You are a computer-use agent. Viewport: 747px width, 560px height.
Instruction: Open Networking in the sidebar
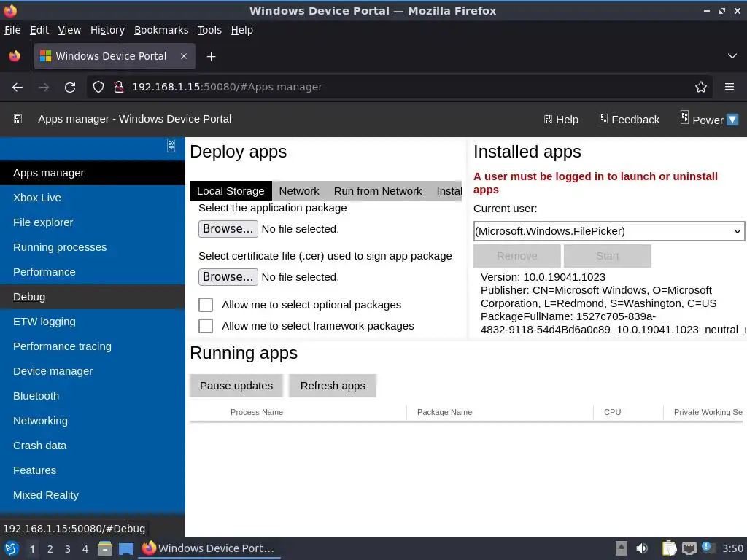pyautogui.click(x=93, y=421)
